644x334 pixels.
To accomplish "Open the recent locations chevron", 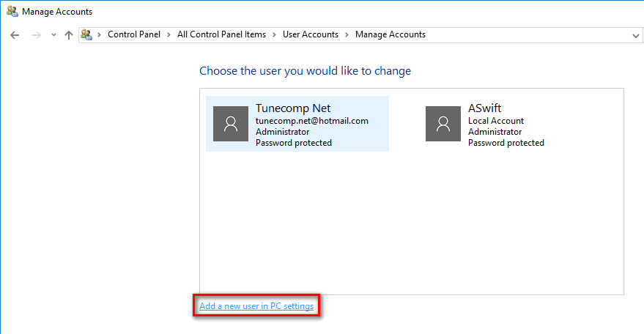I will point(53,35).
